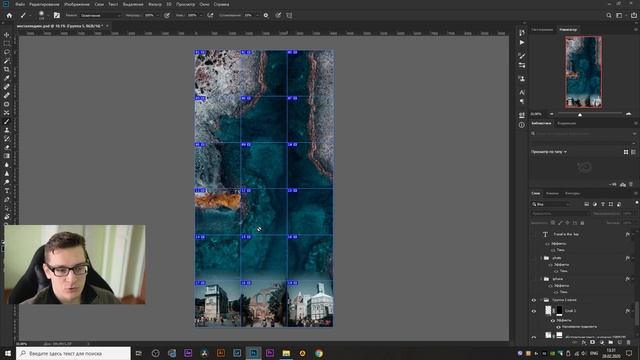Expand the iphone group layer
Screen dimensions: 640x360
541,279
